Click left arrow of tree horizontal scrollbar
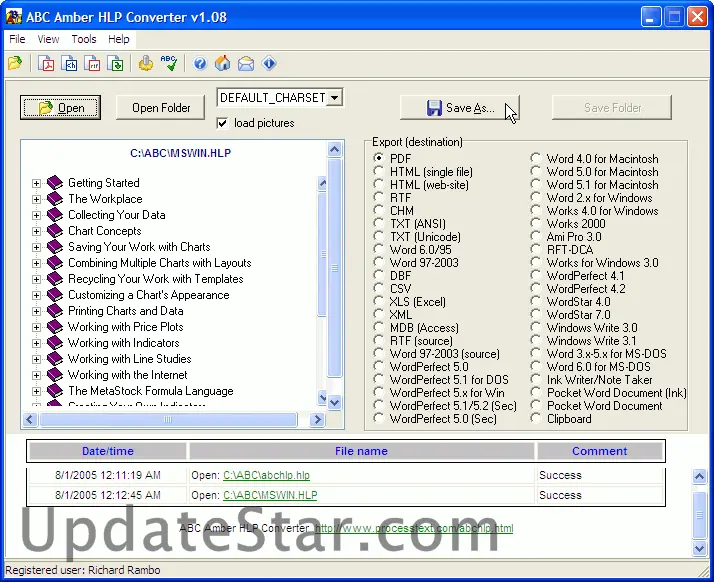 pyautogui.click(x=30, y=419)
